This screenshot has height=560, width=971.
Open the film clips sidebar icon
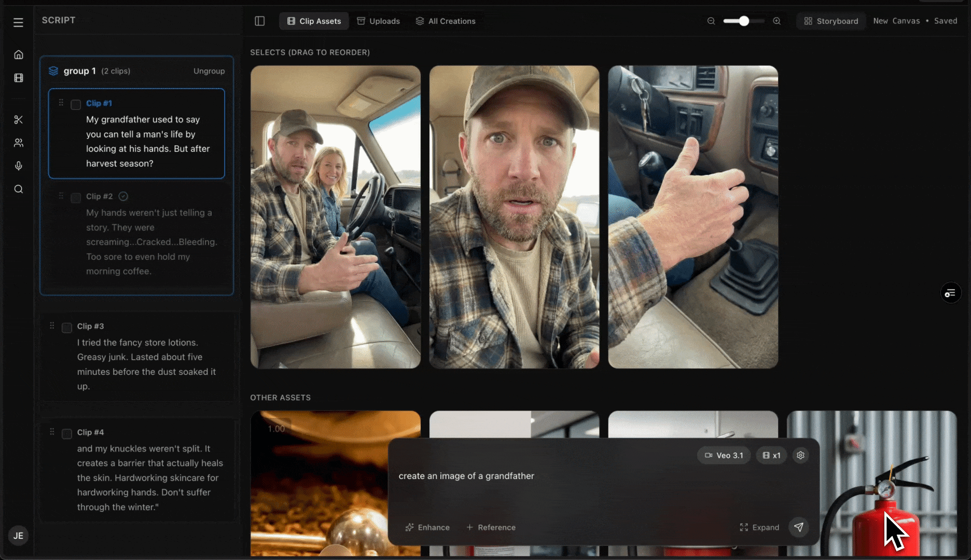pos(19,78)
